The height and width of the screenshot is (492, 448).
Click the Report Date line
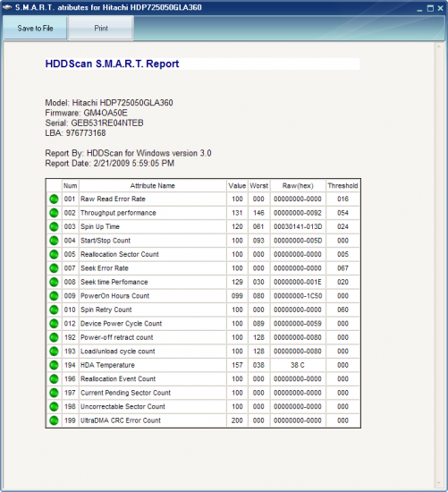point(109,163)
